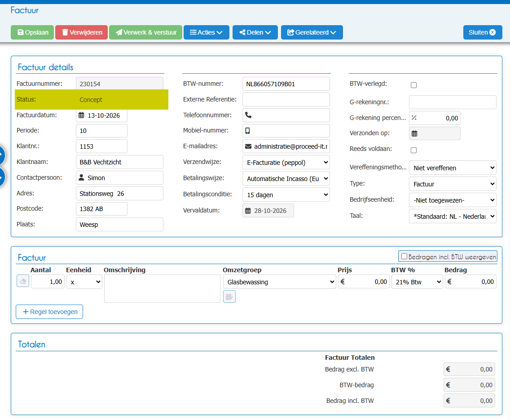This screenshot has height=420, width=510.
Task: Click the person icon in Contactpersoon field
Action: click(x=81, y=177)
